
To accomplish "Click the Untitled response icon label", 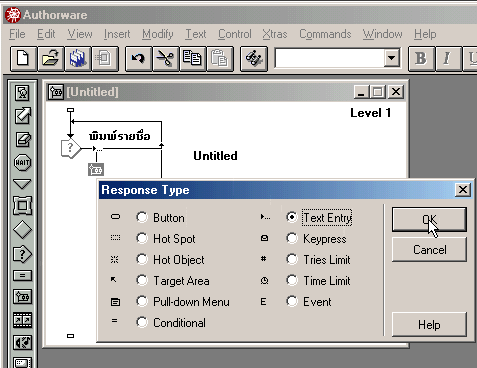I will click(215, 156).
